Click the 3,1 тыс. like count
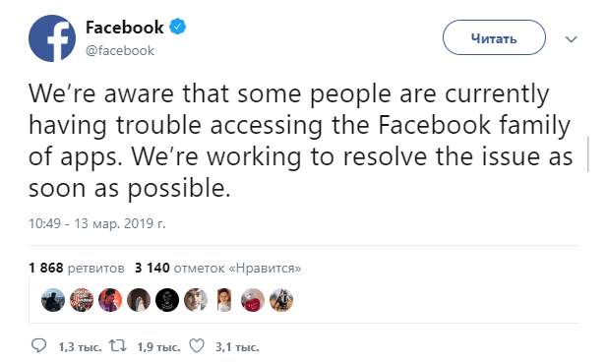606x364 pixels. point(237,347)
